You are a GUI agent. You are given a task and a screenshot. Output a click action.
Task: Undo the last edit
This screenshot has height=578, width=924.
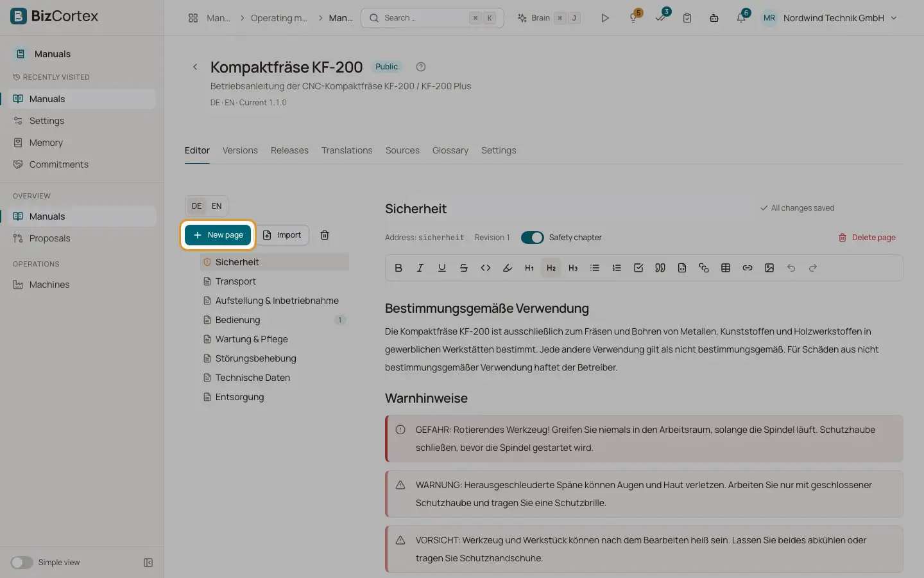[791, 268]
